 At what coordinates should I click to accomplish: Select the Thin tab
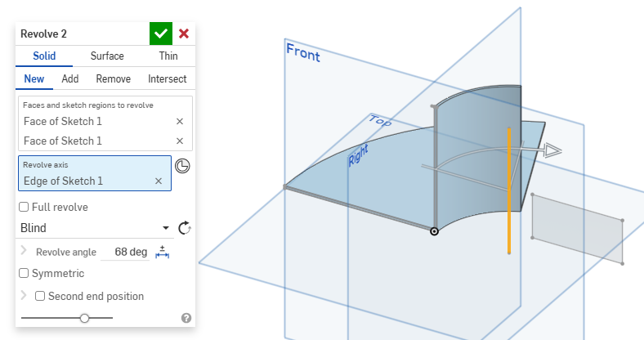[x=168, y=56]
